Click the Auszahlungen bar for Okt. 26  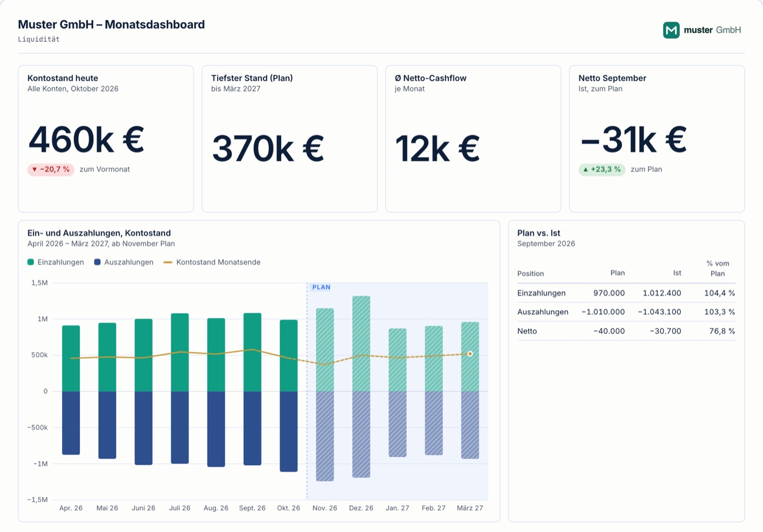coord(289,431)
